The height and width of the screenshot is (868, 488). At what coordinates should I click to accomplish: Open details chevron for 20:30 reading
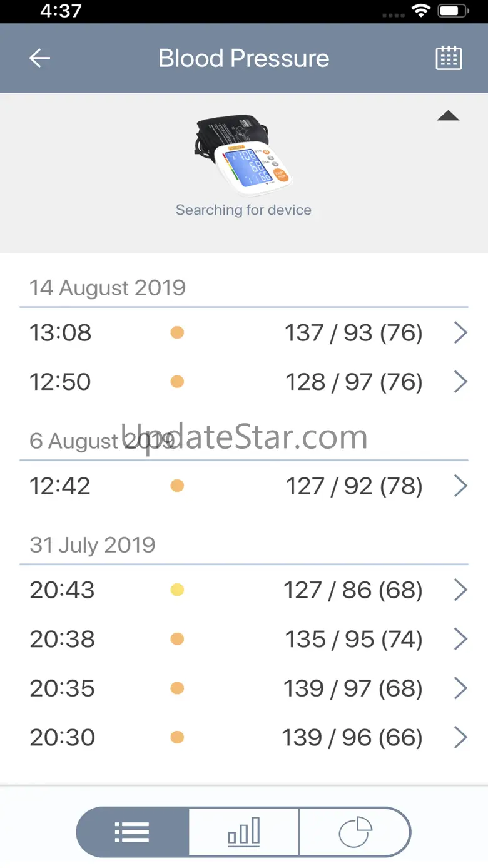460,737
